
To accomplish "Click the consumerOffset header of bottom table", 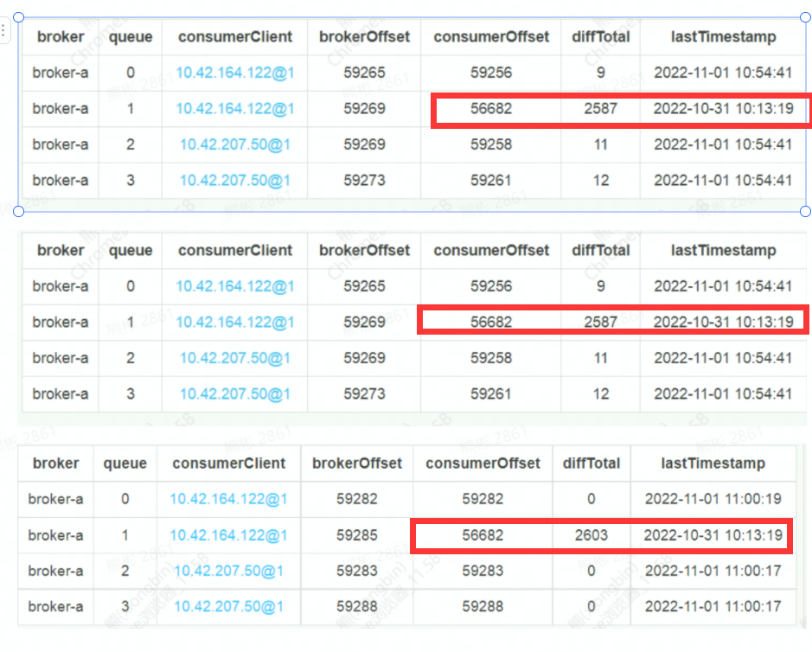I will tap(483, 463).
